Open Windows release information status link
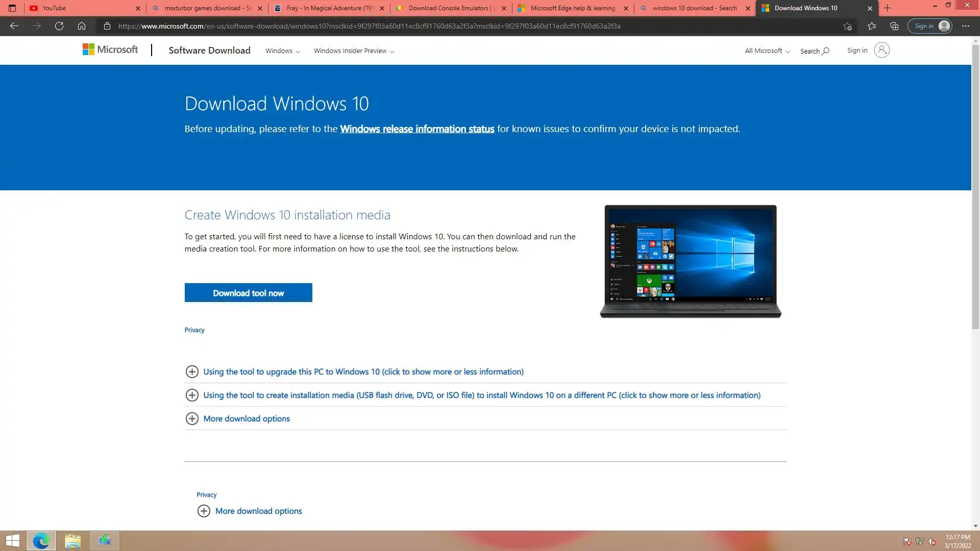The image size is (980, 551). 416,129
